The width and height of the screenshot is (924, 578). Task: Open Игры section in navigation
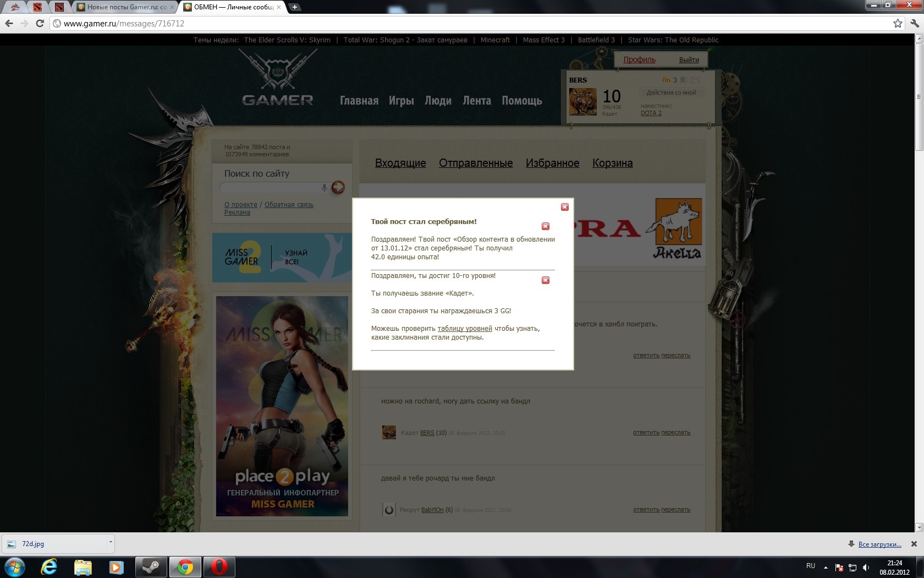pyautogui.click(x=402, y=101)
